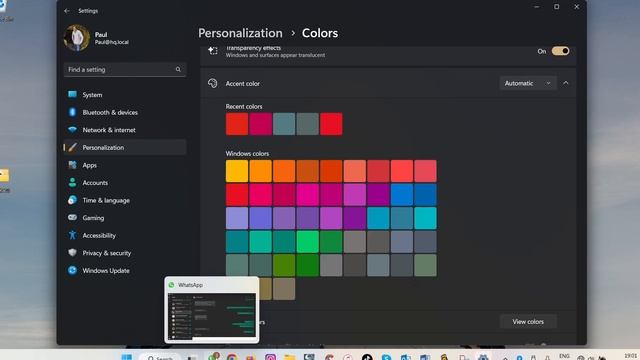Open Accounts via the person icon
The height and width of the screenshot is (360, 640).
(72, 182)
